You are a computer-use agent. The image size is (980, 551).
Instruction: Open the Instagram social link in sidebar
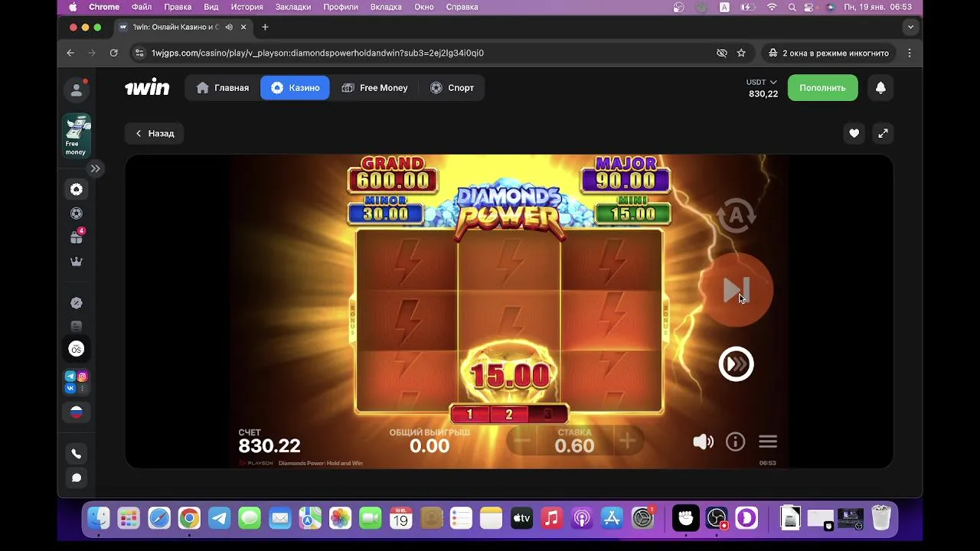tap(83, 377)
